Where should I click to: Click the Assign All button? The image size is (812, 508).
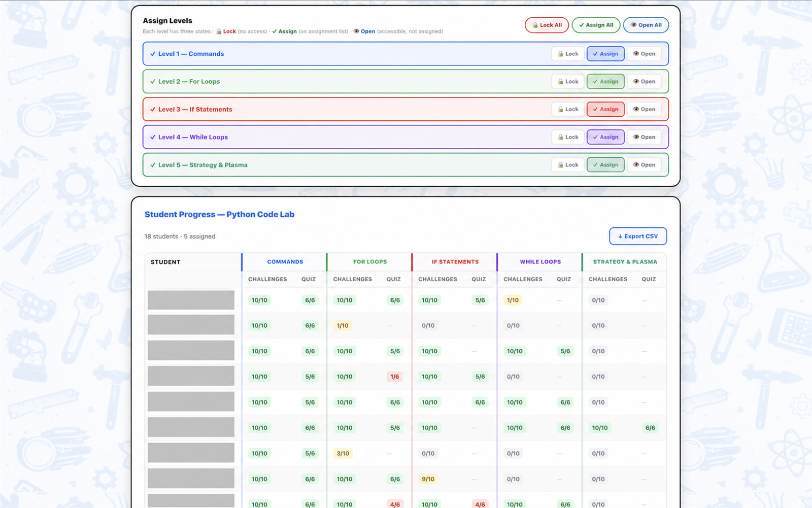pyautogui.click(x=596, y=25)
